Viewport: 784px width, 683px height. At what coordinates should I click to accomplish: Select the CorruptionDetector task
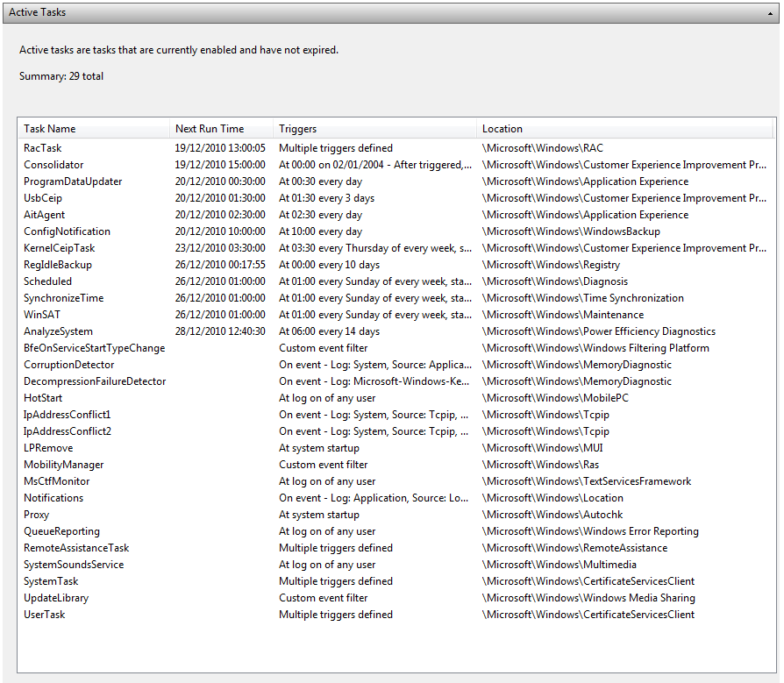click(396, 365)
